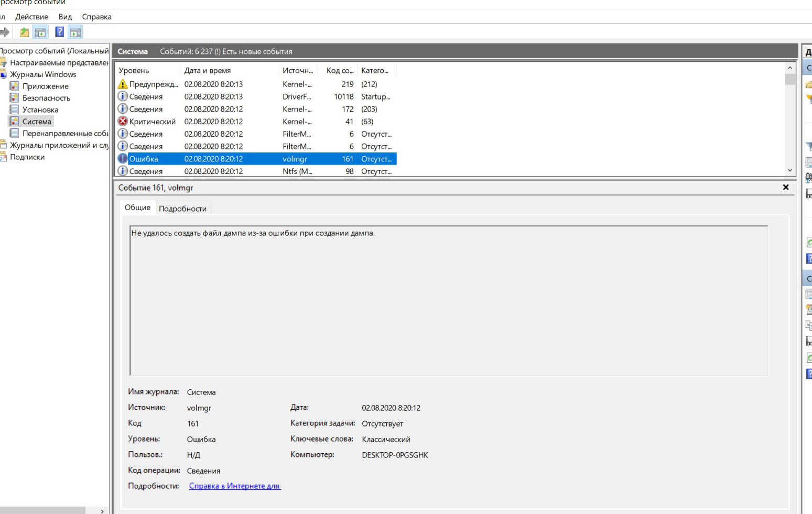
Task: Open the Действие menu
Action: (x=31, y=17)
